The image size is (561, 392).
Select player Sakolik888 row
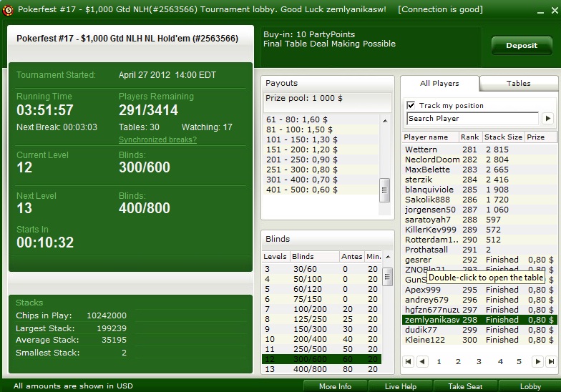coord(479,200)
